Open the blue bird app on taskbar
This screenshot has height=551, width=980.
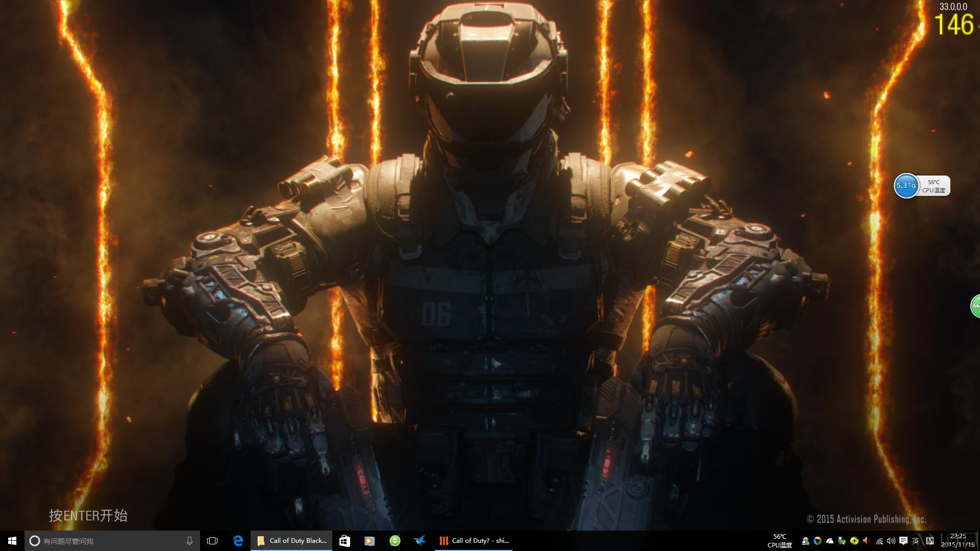tap(420, 541)
